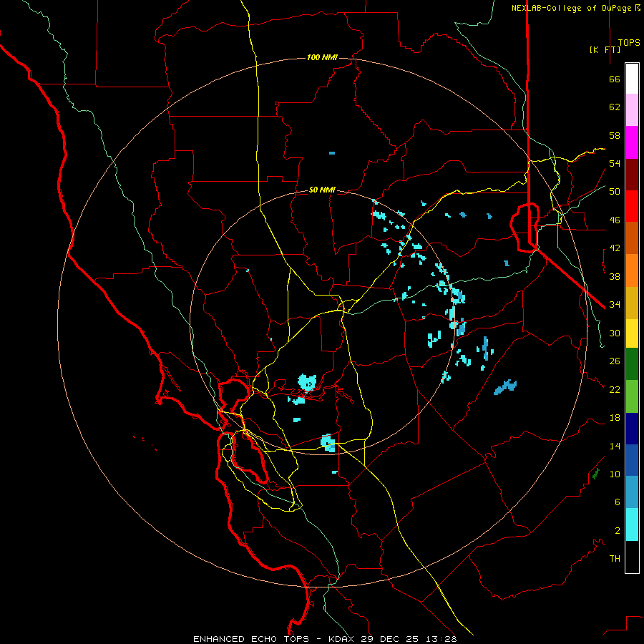Click the legend value '42'
Image resolution: width=644 pixels, height=644 pixels.
pos(615,248)
